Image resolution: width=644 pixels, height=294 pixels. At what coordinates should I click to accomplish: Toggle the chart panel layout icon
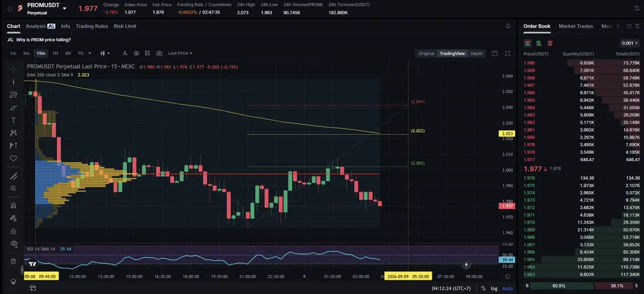(495, 53)
